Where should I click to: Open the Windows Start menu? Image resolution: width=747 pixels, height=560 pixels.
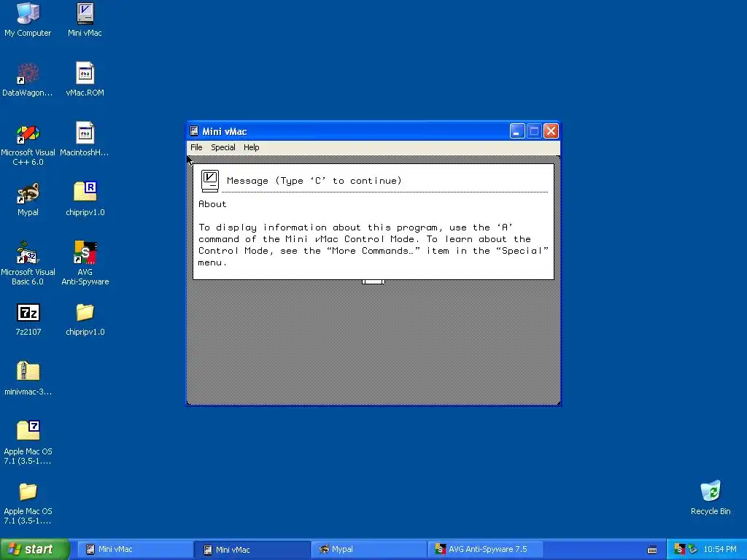click(x=34, y=549)
